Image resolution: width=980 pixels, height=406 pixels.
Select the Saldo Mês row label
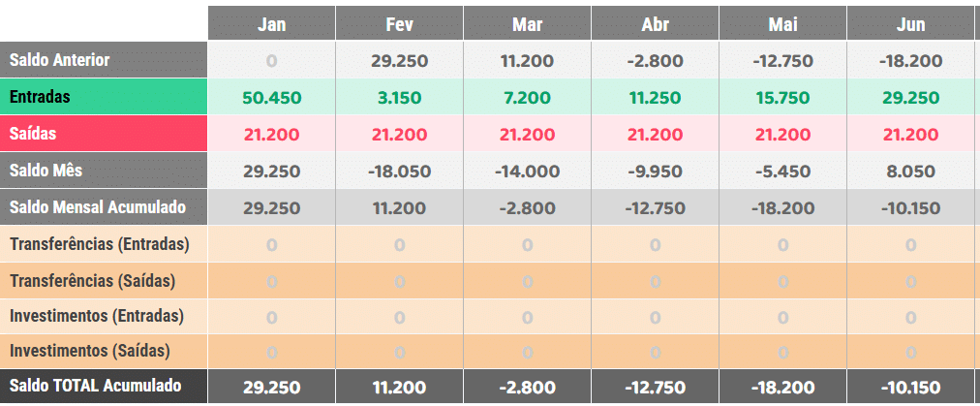coord(103,171)
